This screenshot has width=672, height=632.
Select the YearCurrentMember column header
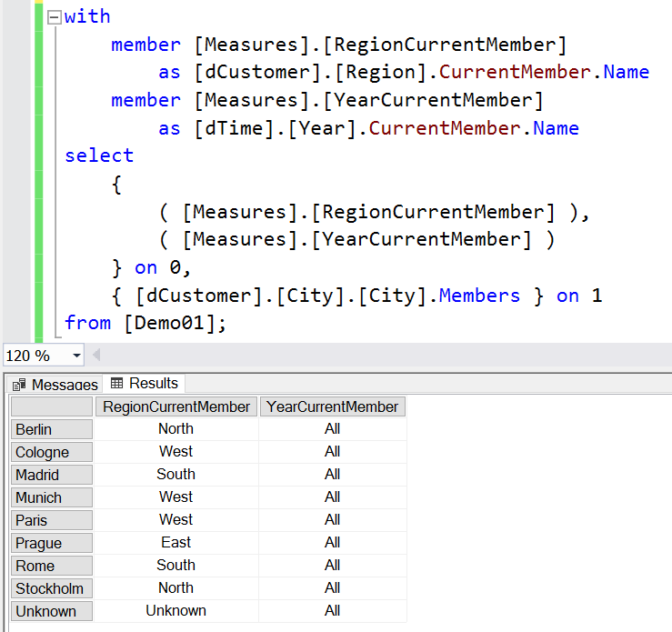[x=332, y=406]
